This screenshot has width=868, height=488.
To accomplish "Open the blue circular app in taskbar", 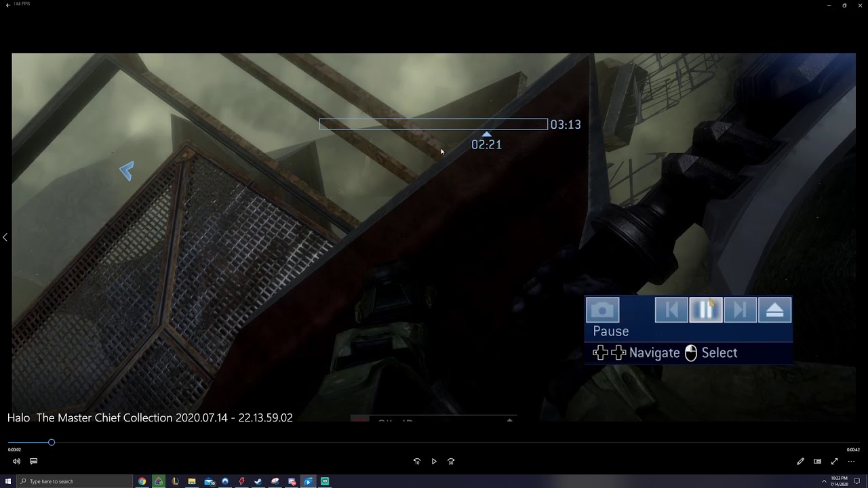I will coord(225,481).
